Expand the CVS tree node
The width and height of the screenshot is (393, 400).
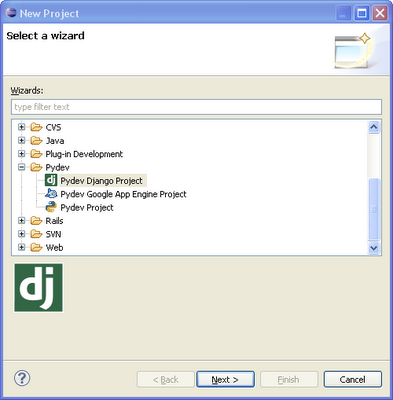[x=22, y=127]
